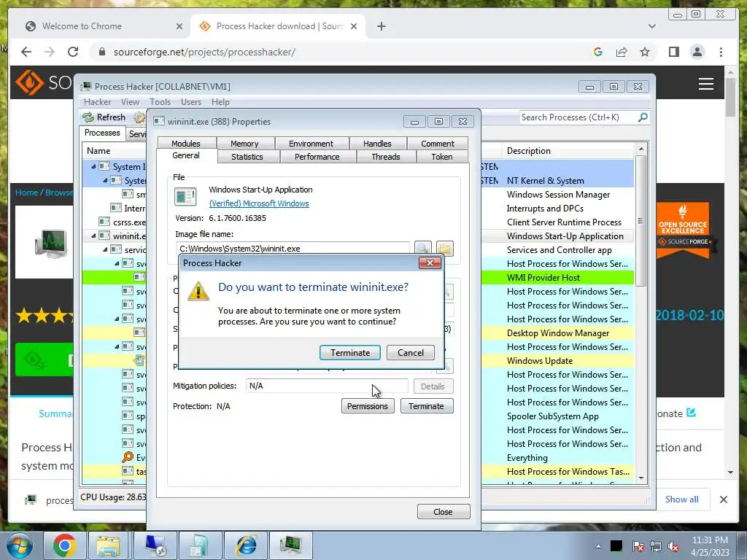This screenshot has width=747, height=560.
Task: Go back in Chrome
Action: click(x=26, y=52)
